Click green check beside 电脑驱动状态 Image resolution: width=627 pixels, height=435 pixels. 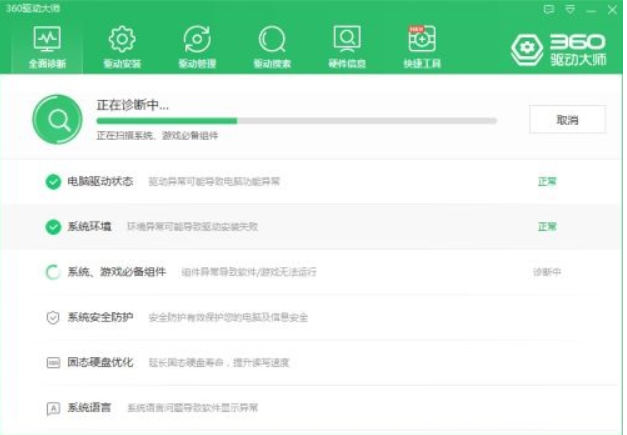coord(53,182)
